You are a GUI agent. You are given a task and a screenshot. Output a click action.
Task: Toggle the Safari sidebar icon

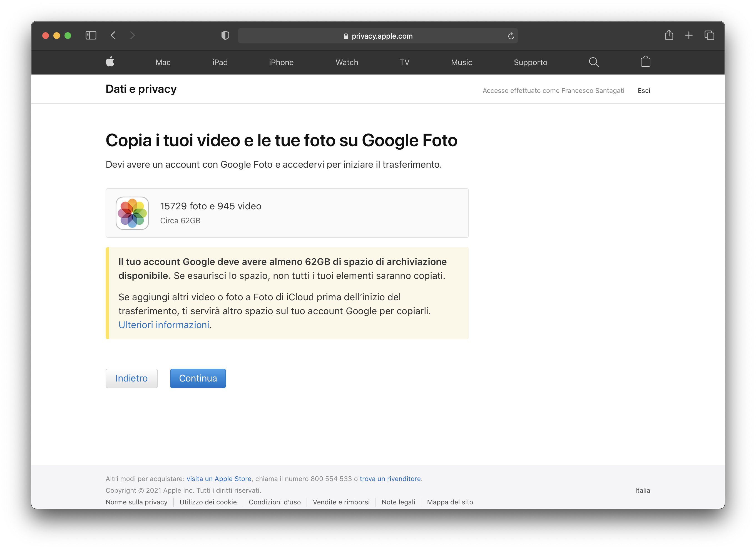coord(91,35)
